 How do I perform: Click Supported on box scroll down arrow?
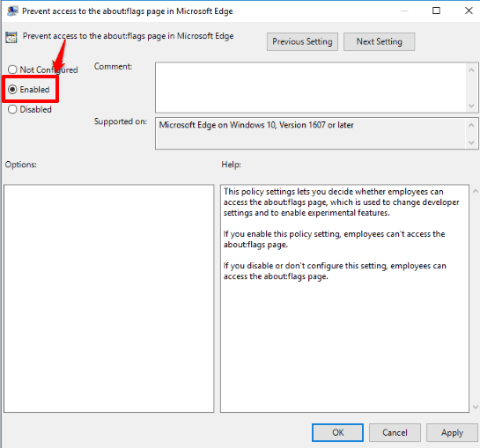pos(471,143)
